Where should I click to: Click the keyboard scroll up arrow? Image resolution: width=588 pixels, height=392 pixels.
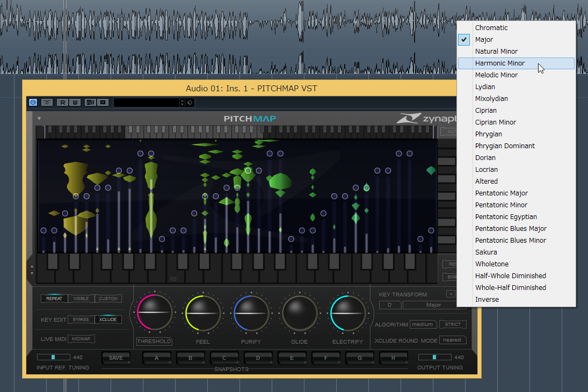[32, 266]
